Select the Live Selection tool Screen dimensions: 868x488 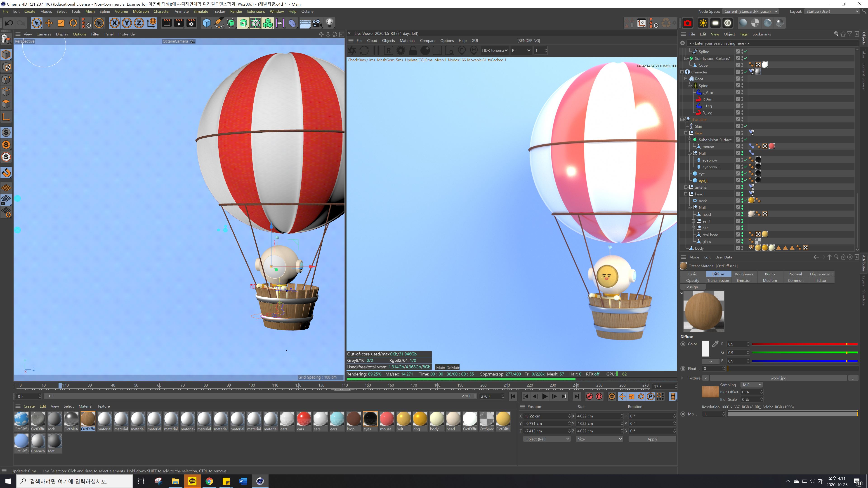click(36, 23)
